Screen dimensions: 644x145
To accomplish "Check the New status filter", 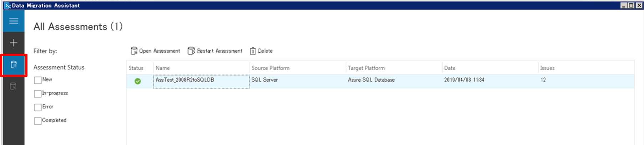I will 38,80.
